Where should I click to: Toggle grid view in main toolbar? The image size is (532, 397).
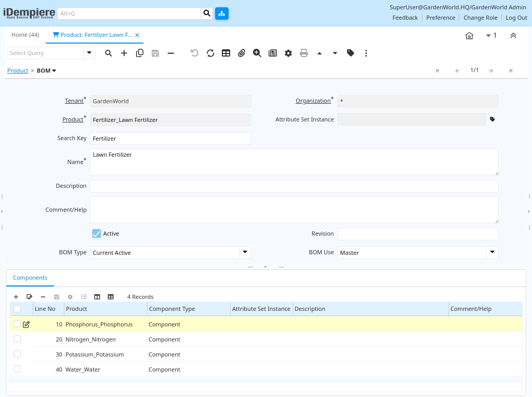(226, 53)
